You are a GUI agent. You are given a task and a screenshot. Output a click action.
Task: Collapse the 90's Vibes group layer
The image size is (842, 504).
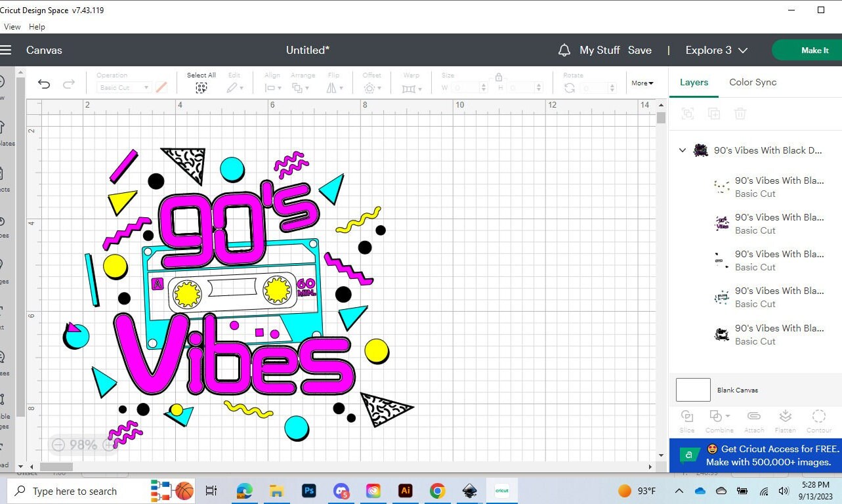pyautogui.click(x=682, y=150)
